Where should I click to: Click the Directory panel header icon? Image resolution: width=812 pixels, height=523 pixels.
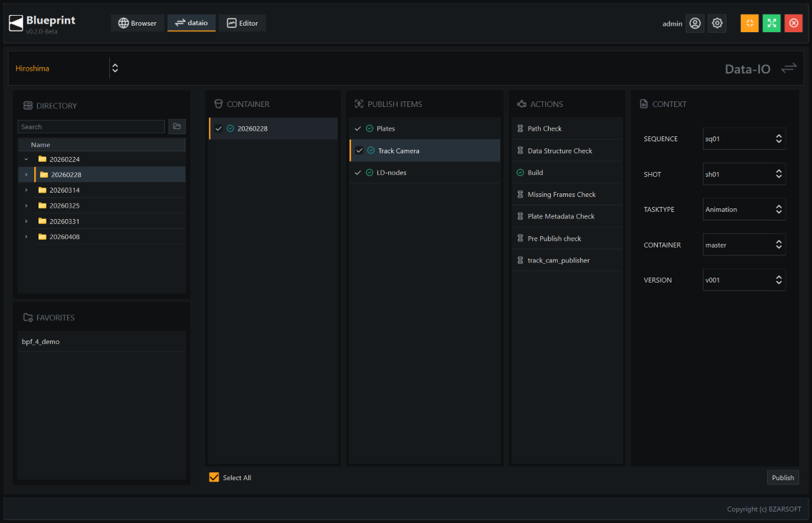(x=28, y=106)
